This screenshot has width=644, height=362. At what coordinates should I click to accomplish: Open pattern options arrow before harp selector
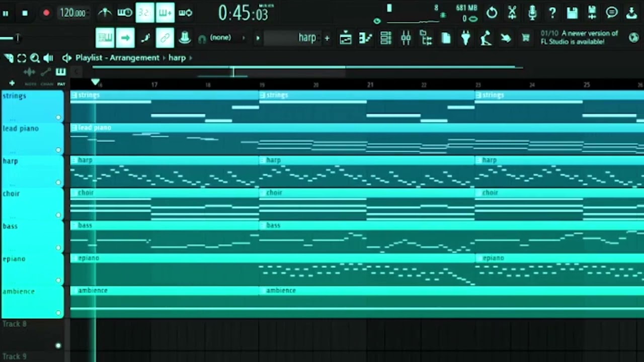pyautogui.click(x=258, y=38)
